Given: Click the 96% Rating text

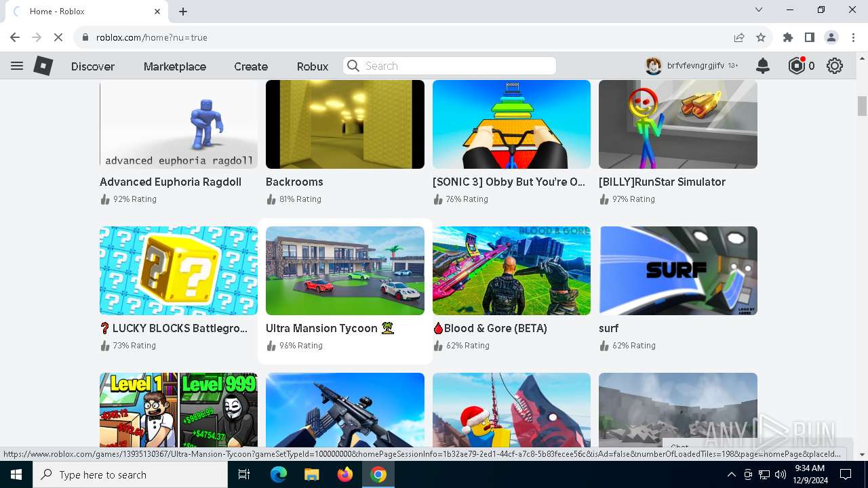Looking at the screenshot, I should tap(301, 346).
